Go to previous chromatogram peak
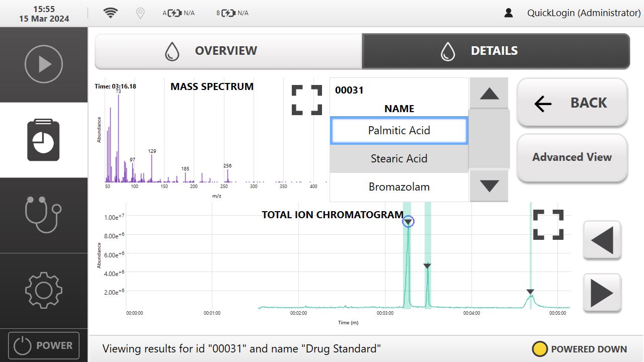Screen dimensions: 644x362 (602, 240)
